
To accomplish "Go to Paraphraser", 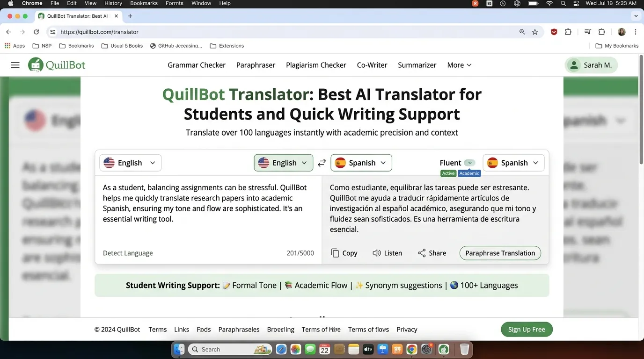I will 256,65.
